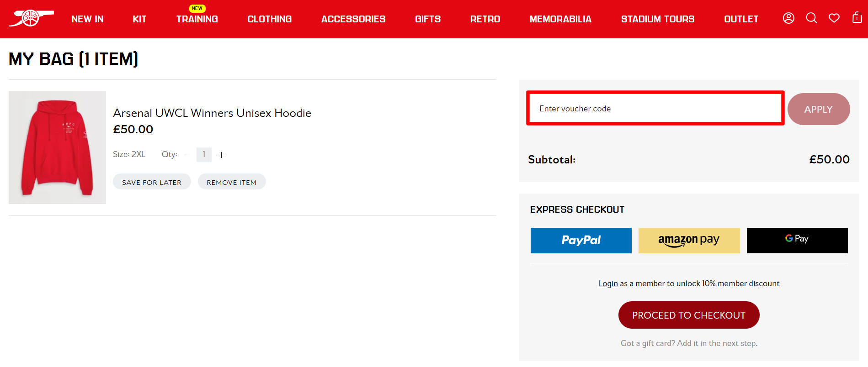Viewport: 868px width, 367px height.
Task: Click the EXPRESS CHECKOUT heading
Action: (577, 210)
